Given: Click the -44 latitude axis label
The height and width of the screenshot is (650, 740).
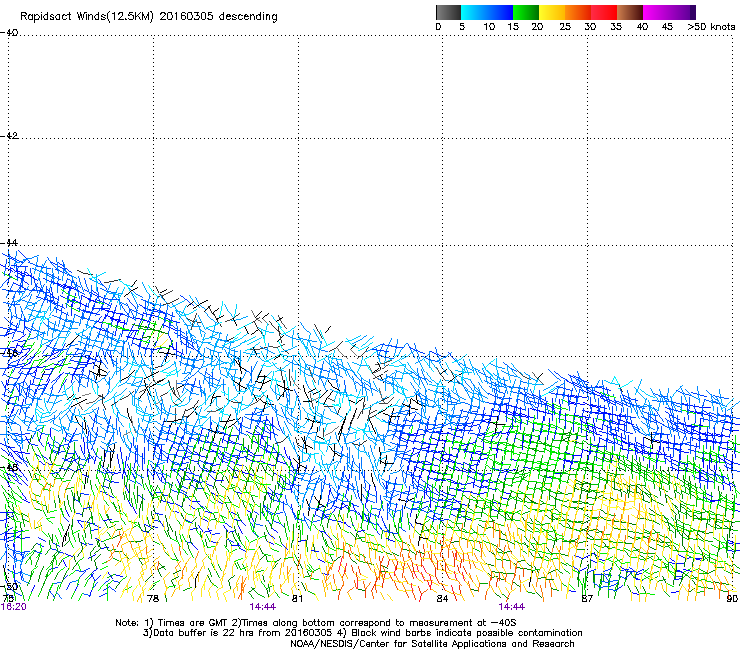Looking at the screenshot, I should click(9, 243).
